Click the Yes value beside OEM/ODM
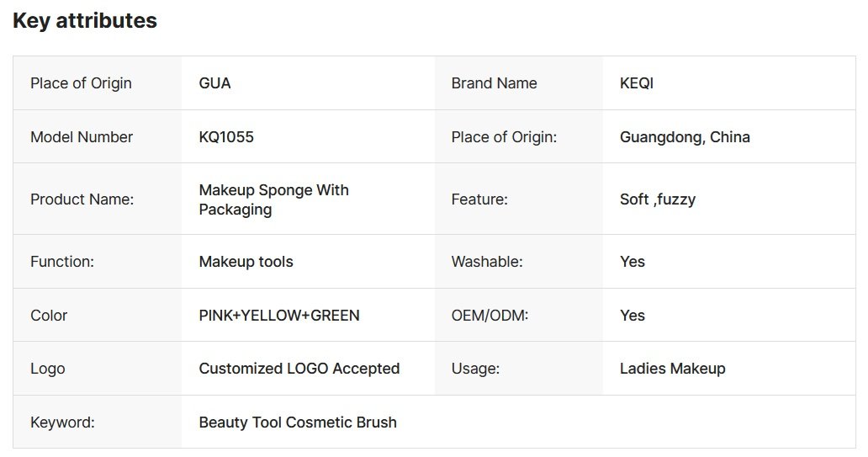This screenshot has height=457, width=868. click(x=632, y=316)
